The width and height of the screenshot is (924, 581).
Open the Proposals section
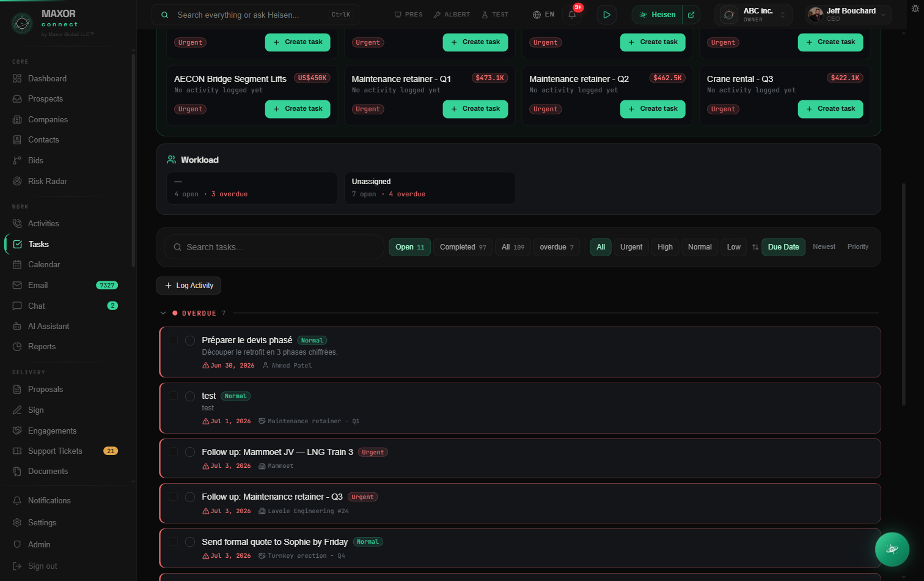click(x=45, y=390)
